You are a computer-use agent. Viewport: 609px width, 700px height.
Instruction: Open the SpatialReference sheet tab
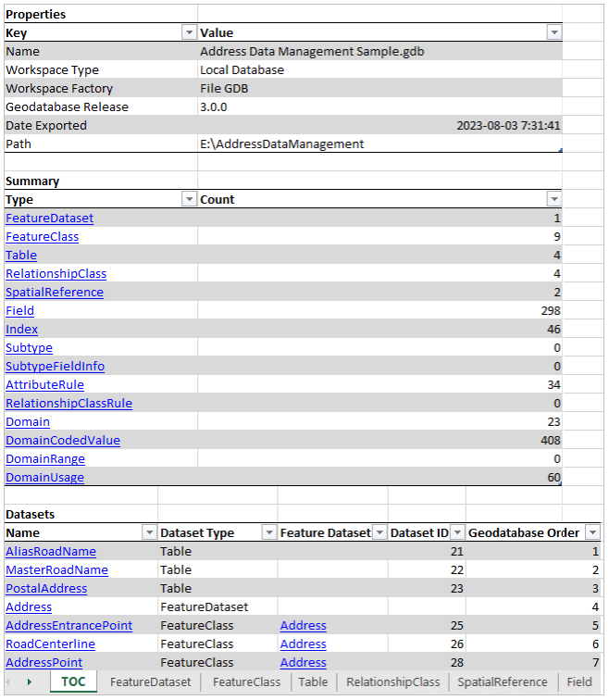503,682
